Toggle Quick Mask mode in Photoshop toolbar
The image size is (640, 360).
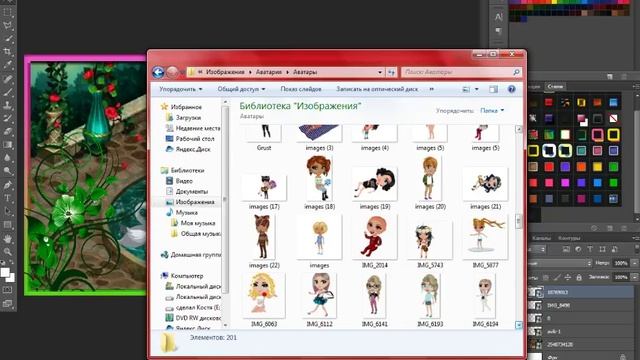point(8,290)
